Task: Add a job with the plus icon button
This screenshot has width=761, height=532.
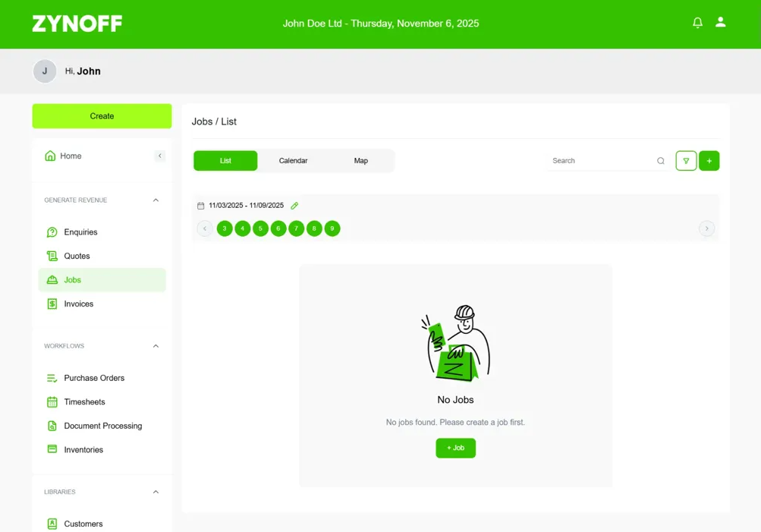Action: click(x=709, y=161)
